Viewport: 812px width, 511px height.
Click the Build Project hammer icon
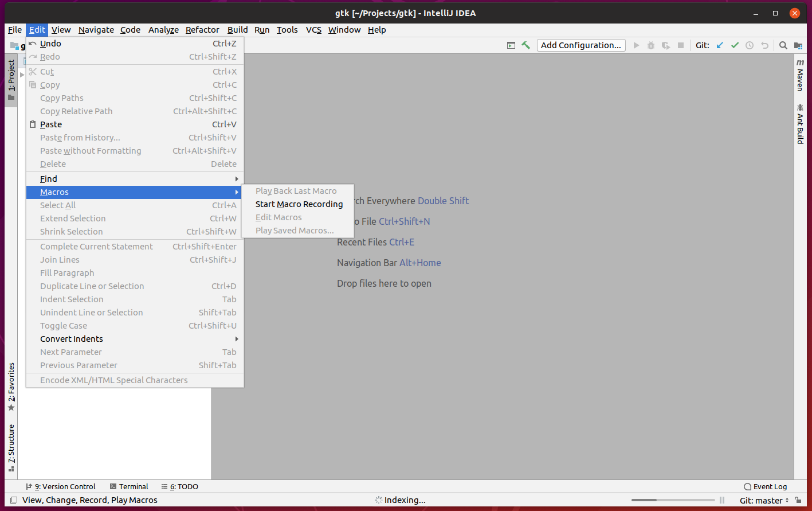pos(525,45)
